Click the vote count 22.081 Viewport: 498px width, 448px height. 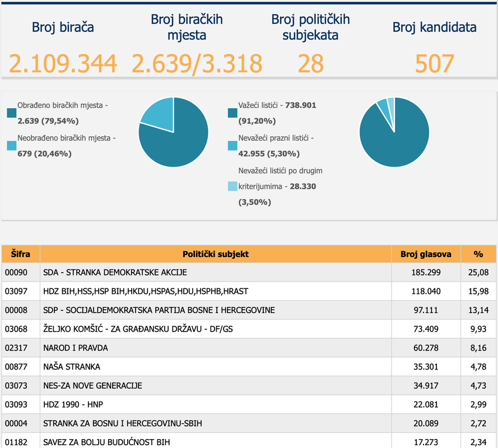426,404
